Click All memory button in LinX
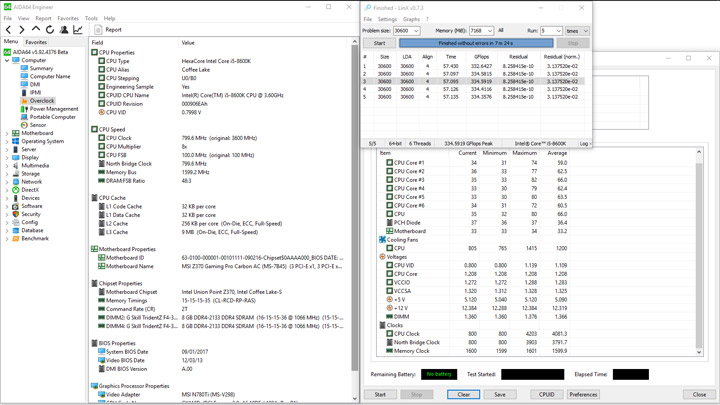 501,30
